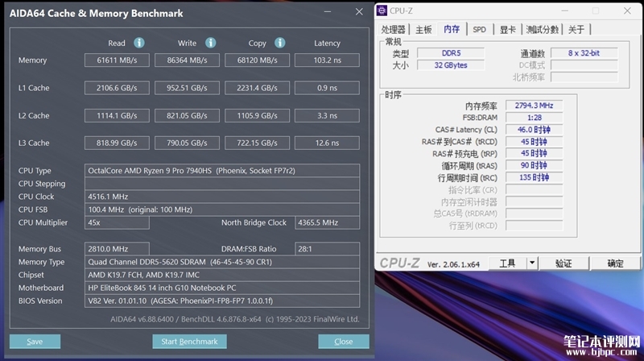Viewport: 644px width, 361px height.
Task: Click the tRAS value 90 时钟
Action: (x=534, y=165)
